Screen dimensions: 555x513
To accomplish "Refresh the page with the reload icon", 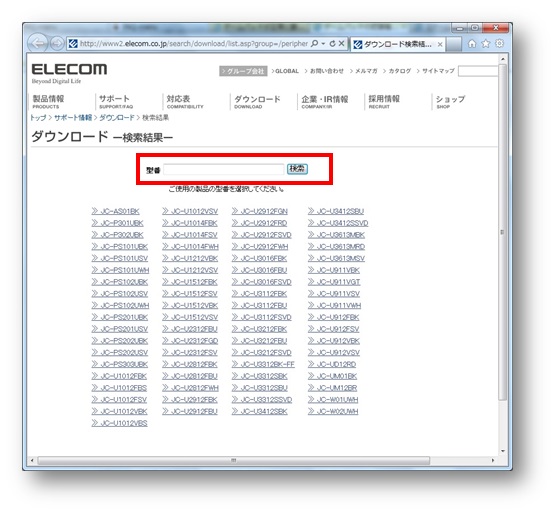I will point(332,44).
